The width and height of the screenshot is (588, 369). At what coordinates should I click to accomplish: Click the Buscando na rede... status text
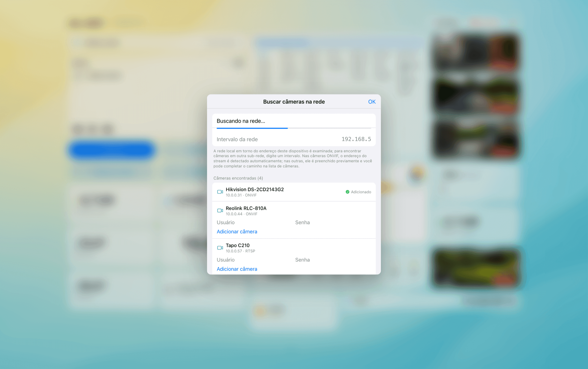[241, 121]
